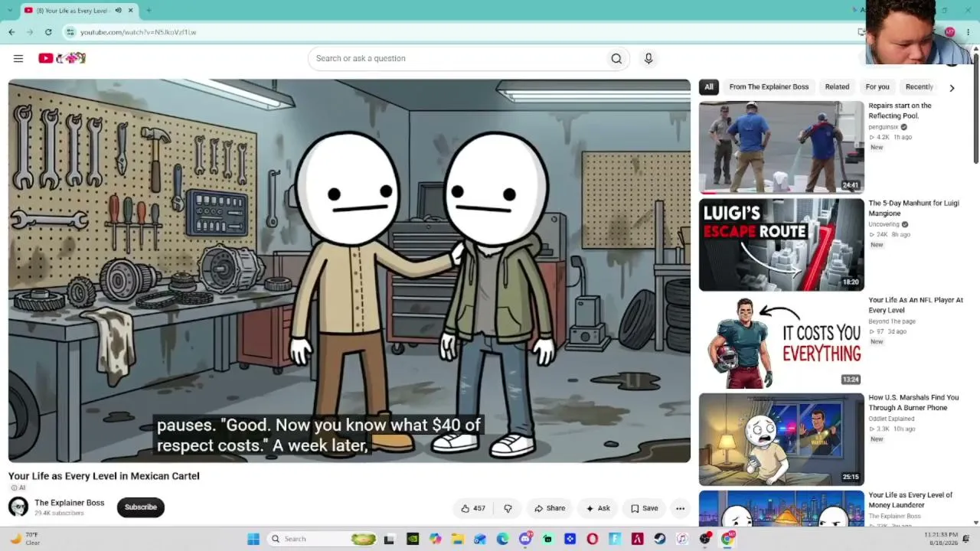Screen dimensions: 980x551
Task: Like the video with thumbs up
Action: coord(473,508)
